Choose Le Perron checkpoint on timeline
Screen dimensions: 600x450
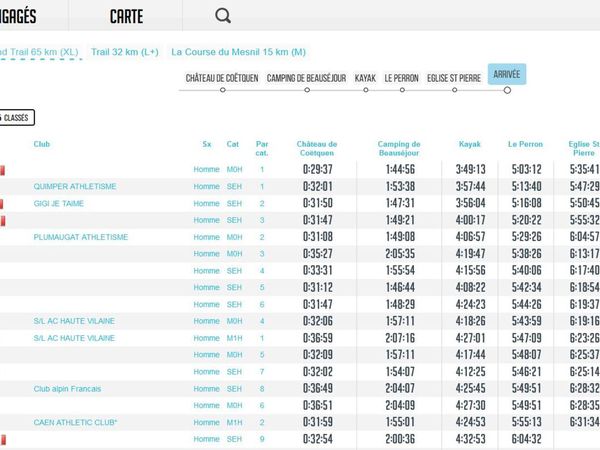tap(401, 90)
